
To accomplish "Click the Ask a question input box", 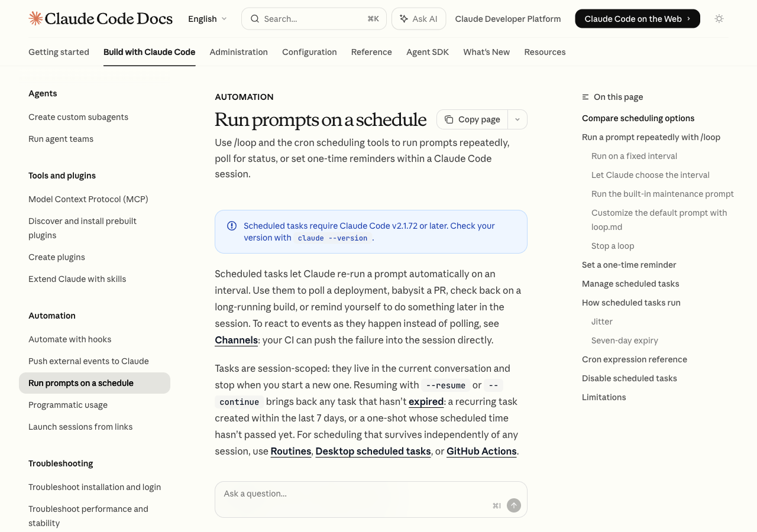I will tap(371, 499).
